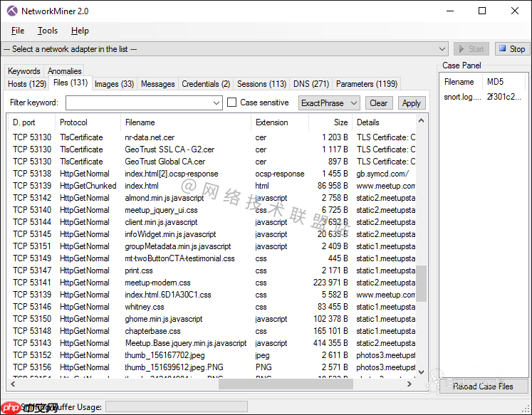Open the Tools menu
532x415 pixels.
(48, 31)
